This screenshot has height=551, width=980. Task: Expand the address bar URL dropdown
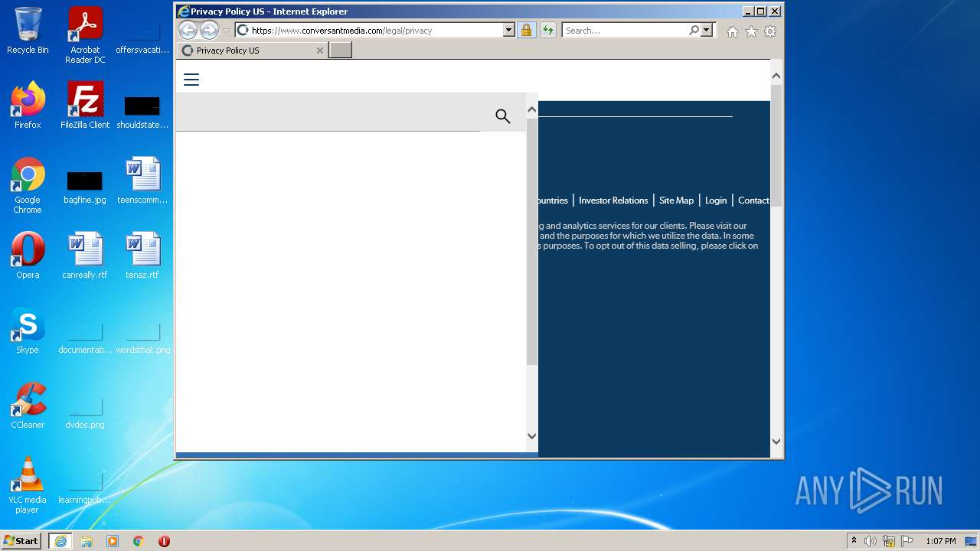tap(508, 31)
